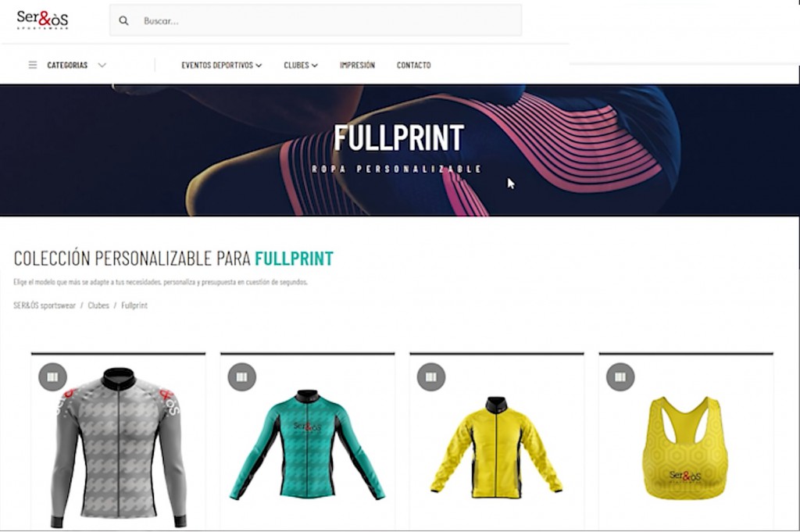Open the Contacto menu item
Image resolution: width=800 pixels, height=532 pixels.
pyautogui.click(x=414, y=65)
